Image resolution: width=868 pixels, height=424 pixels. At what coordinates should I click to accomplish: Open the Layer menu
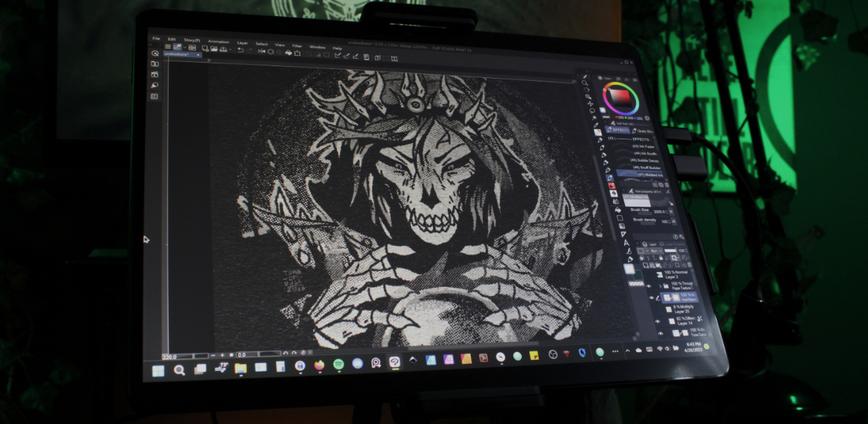[242, 43]
